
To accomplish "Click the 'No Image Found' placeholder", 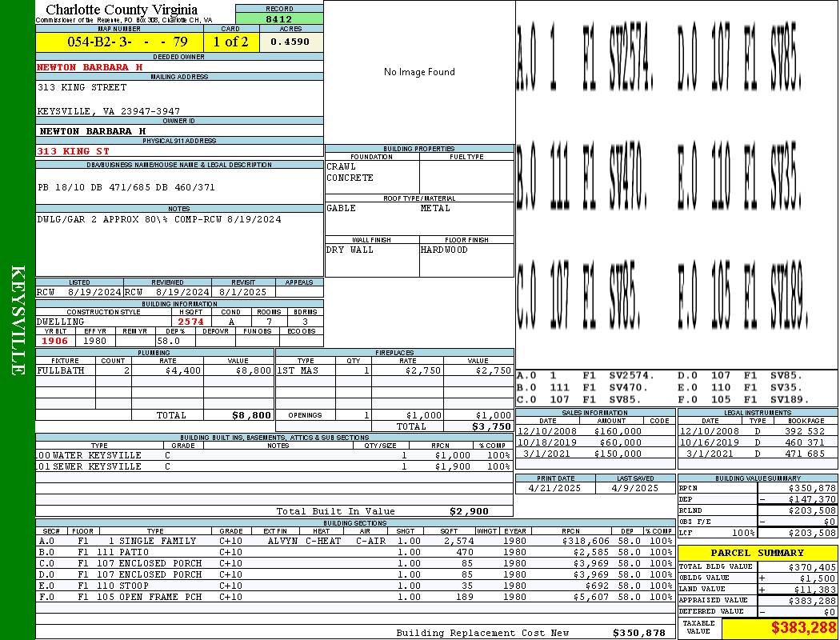I will pos(419,72).
